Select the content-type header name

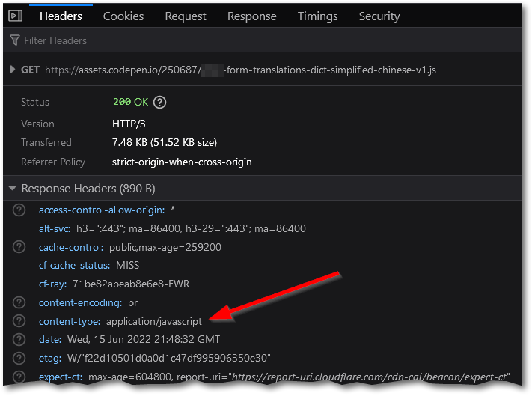click(70, 321)
